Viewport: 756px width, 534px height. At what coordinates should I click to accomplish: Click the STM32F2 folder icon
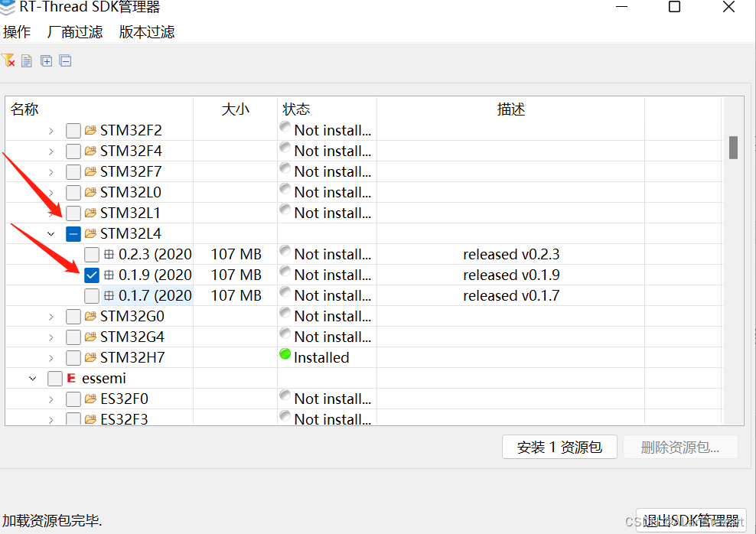click(90, 130)
